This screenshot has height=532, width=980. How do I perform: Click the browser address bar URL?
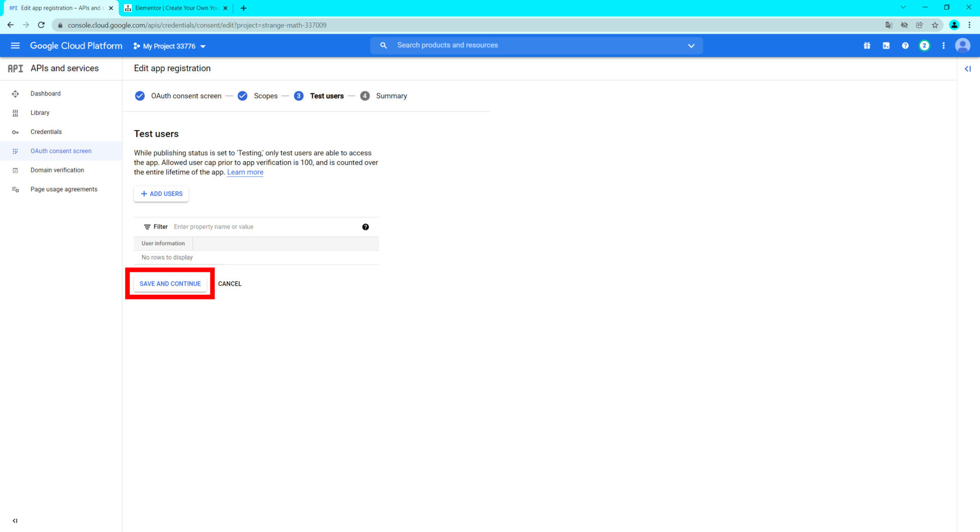click(x=197, y=25)
